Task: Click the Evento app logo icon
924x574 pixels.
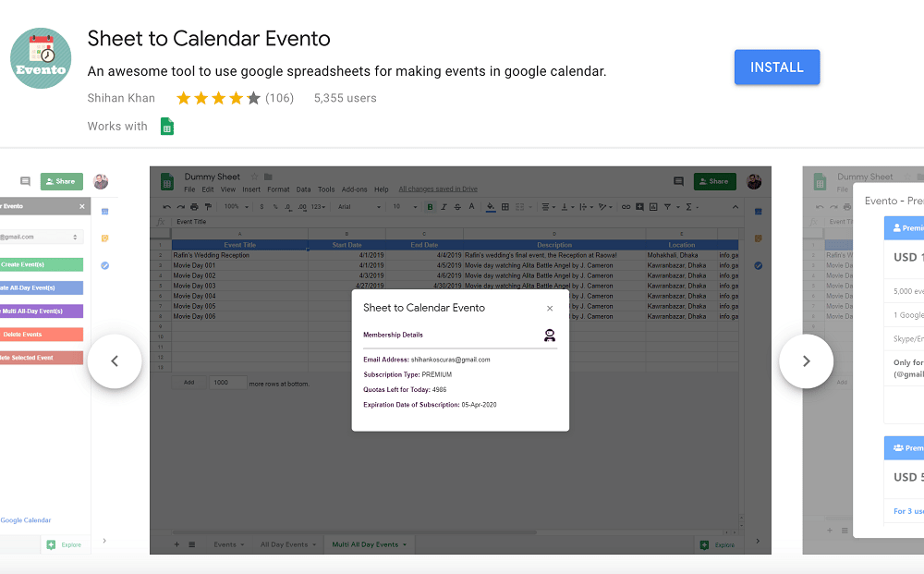Action: coord(41,58)
